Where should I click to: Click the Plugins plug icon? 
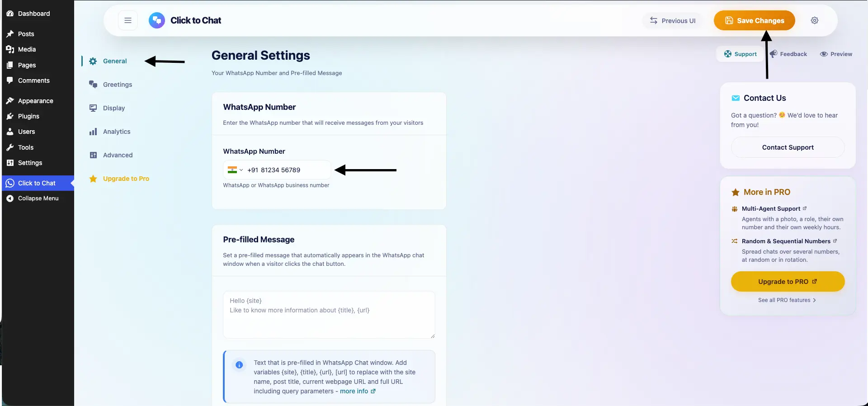tap(10, 116)
